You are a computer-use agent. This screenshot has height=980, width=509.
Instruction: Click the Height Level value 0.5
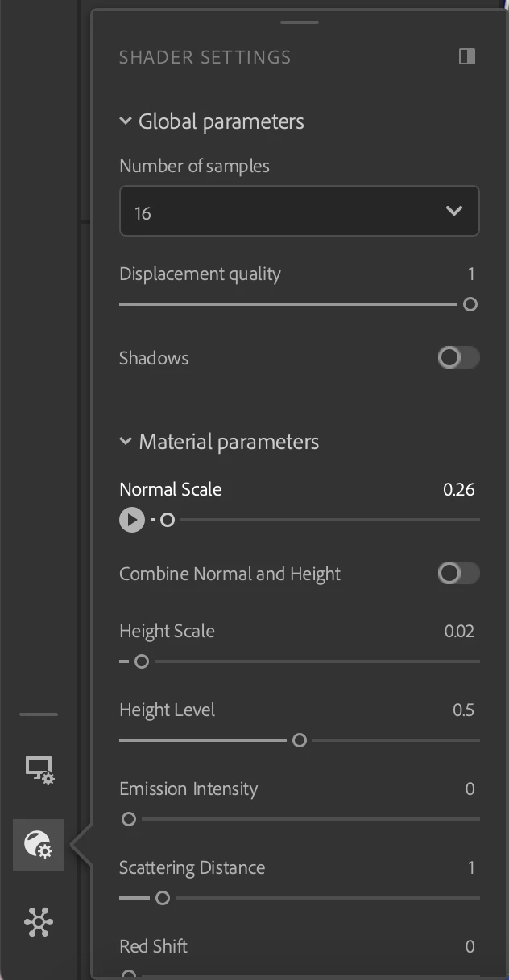click(463, 710)
